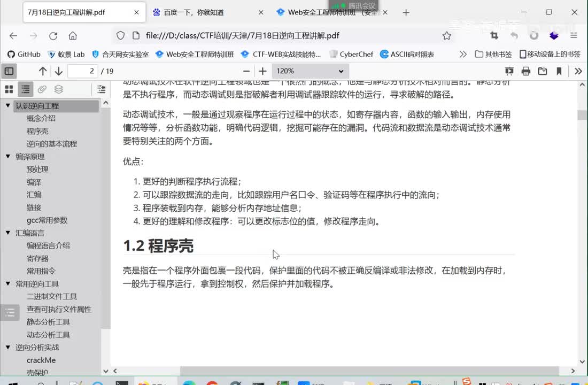This screenshot has height=385, width=588.
Task: Click outline panel scroll down arrow
Action: coord(106,371)
